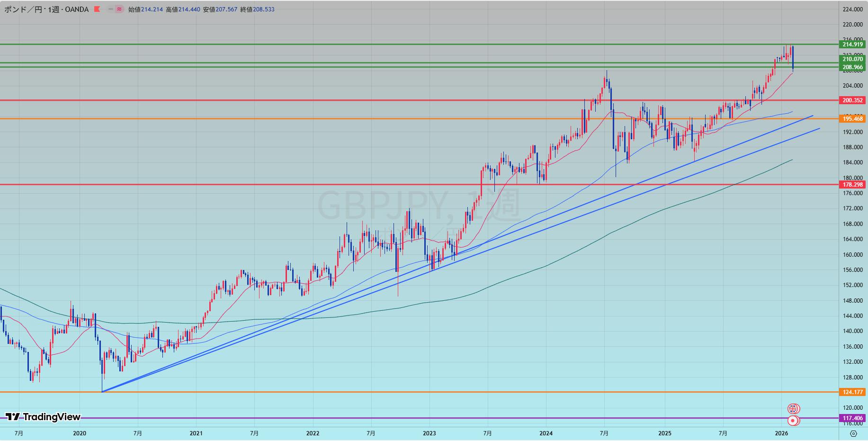Screen dimensions: 868x441
Task: Click the 2026 label on time axis
Action: [781, 433]
